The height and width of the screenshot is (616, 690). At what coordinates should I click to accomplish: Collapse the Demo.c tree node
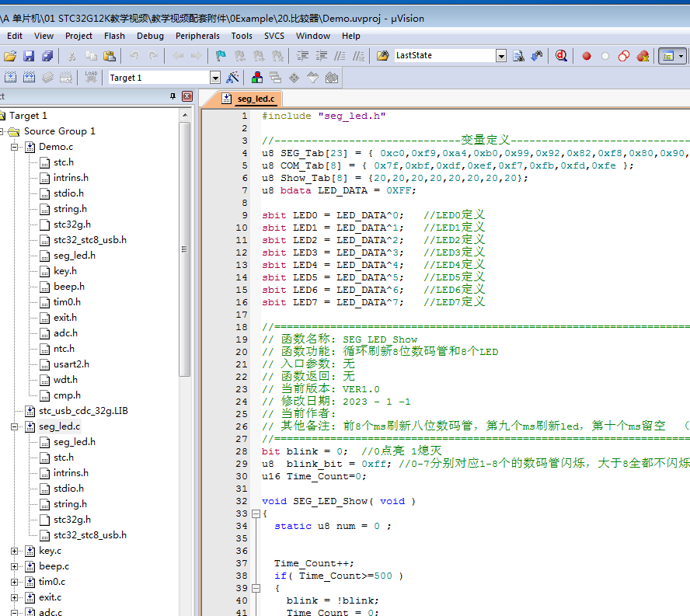[15, 147]
